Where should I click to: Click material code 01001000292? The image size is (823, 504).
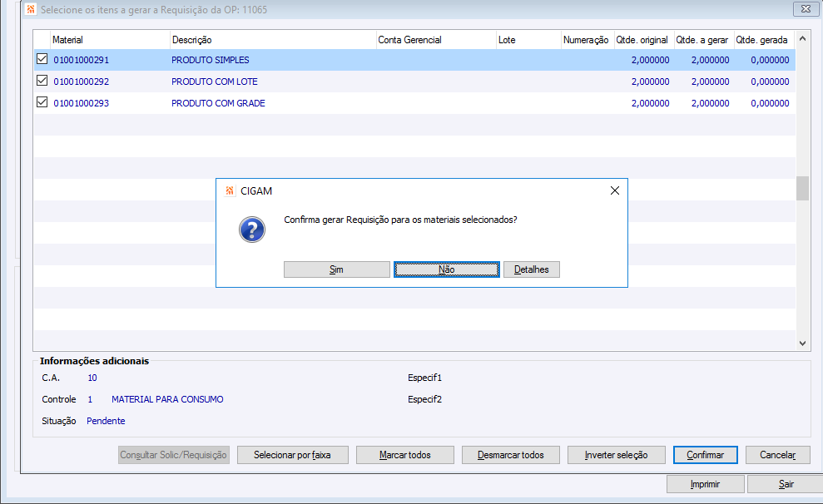pos(82,82)
